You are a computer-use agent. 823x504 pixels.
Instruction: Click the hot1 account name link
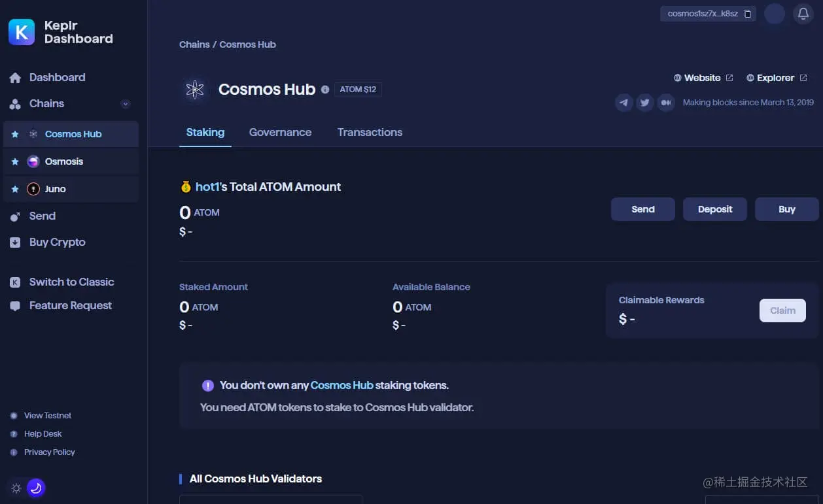point(207,187)
